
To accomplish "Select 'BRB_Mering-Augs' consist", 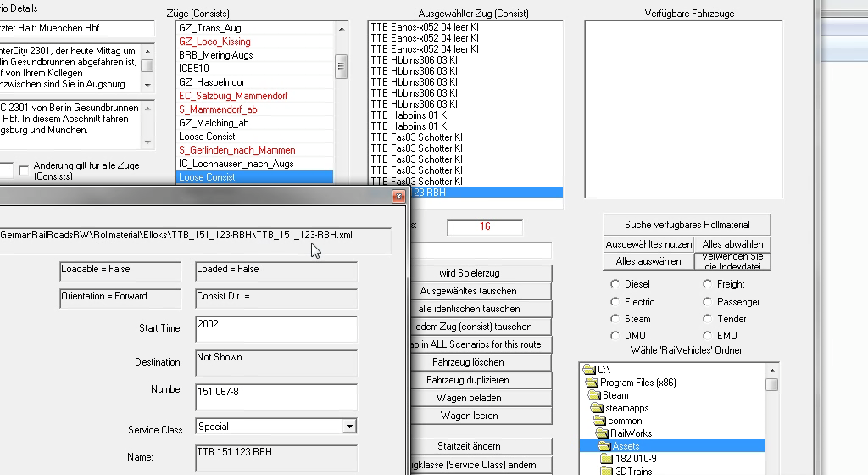I will 254,55.
